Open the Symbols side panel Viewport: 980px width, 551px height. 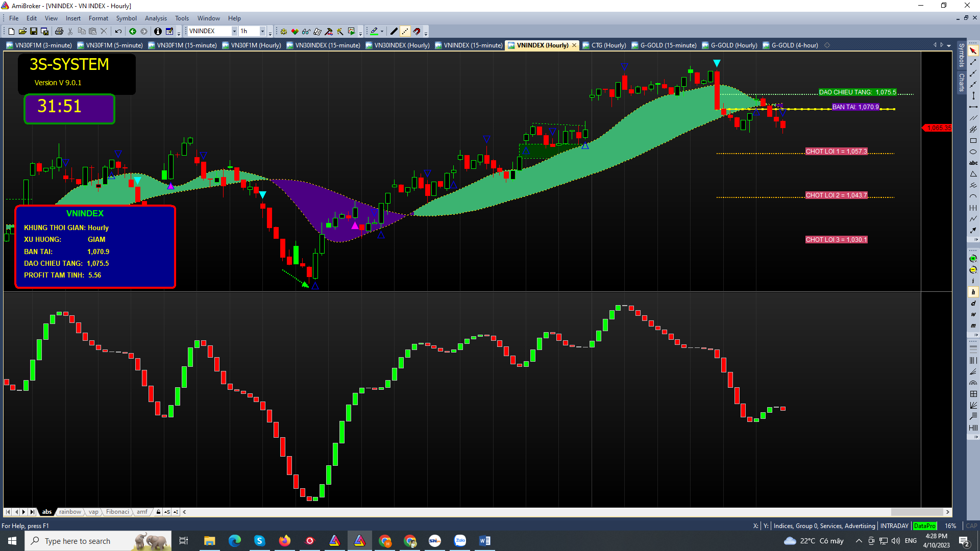pos(961,55)
